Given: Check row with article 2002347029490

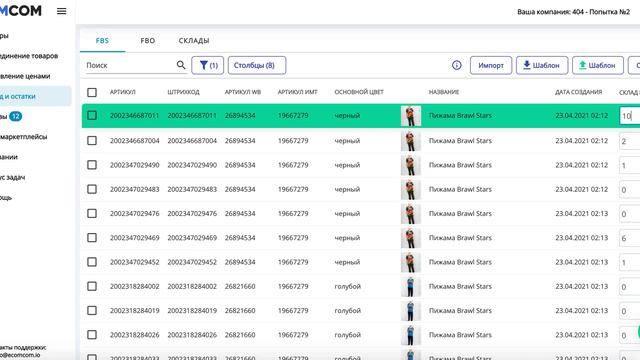Looking at the screenshot, I should (x=92, y=165).
